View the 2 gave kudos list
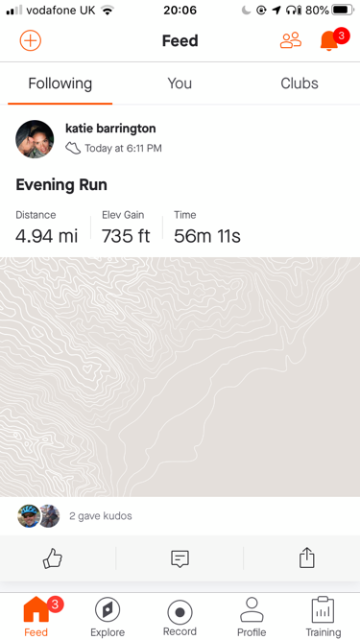Screen dimensions: 360x640 tap(100, 516)
